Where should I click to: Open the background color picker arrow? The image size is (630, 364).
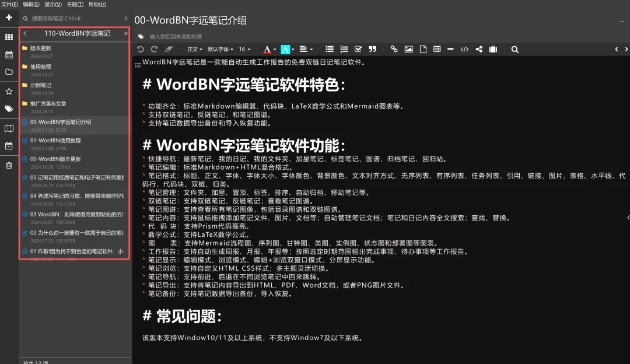pos(293,50)
